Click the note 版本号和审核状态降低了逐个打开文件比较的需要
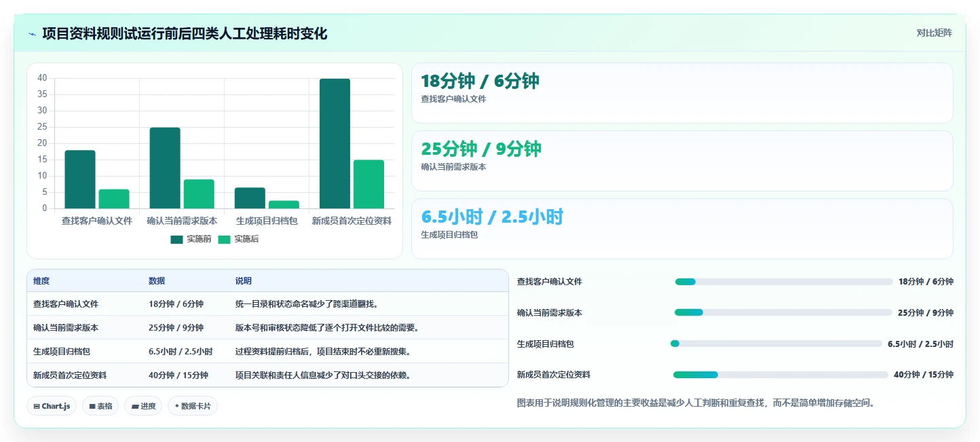Screen dimensions: 980x442 [x=327, y=328]
